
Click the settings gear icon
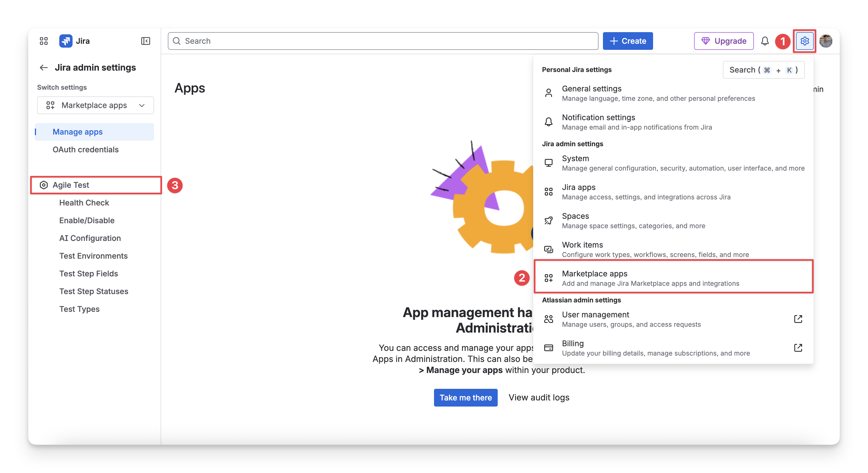tap(804, 41)
